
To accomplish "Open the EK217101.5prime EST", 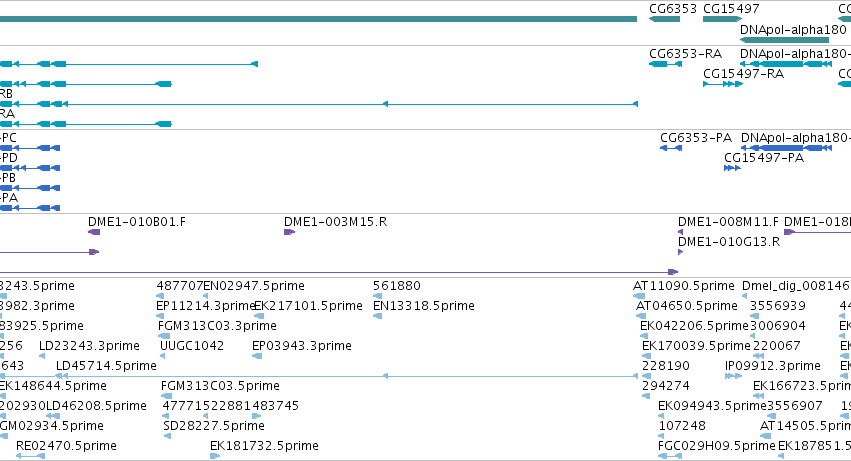I will 259,317.
